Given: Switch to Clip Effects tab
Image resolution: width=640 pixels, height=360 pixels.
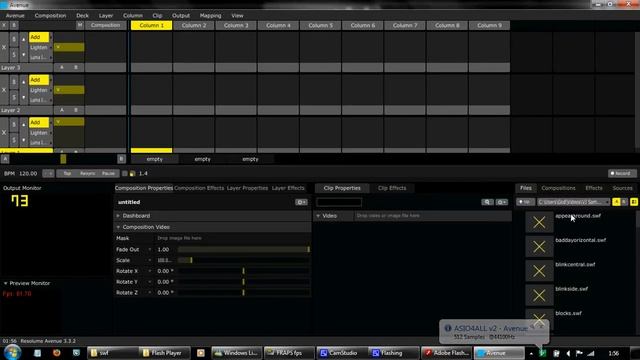Looking at the screenshot, I should 392,188.
